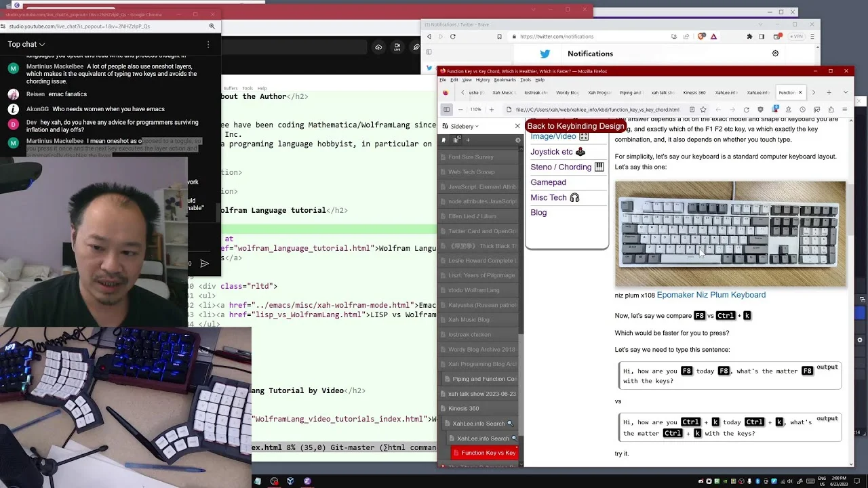
Task: Open the Firefox hamburger application menu
Action: click(844, 109)
